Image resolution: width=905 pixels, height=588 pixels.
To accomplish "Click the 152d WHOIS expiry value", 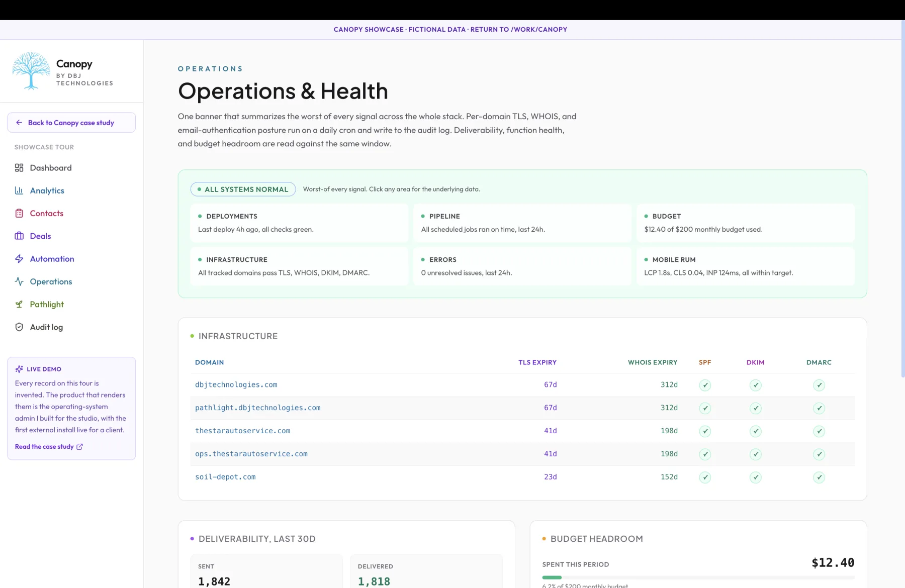I will [x=669, y=477].
